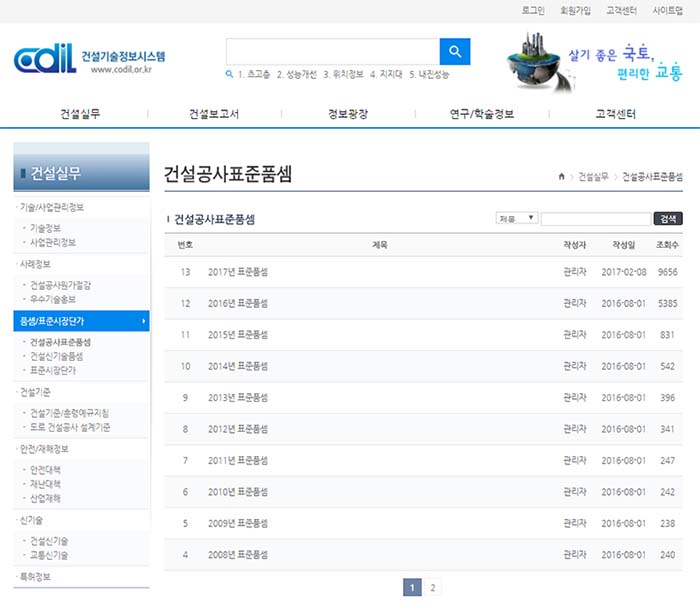700x606 pixels.
Task: Open the 정보광장 main menu
Action: coord(348,114)
